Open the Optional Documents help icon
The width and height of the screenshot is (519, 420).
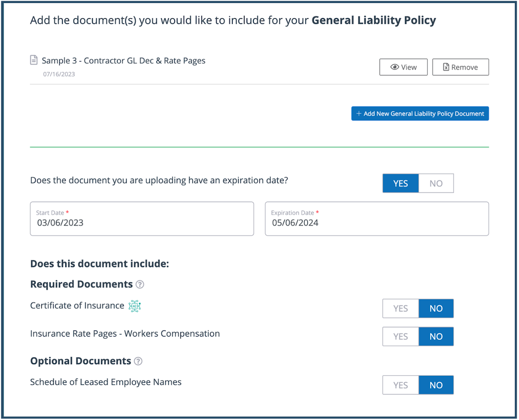[x=138, y=361]
